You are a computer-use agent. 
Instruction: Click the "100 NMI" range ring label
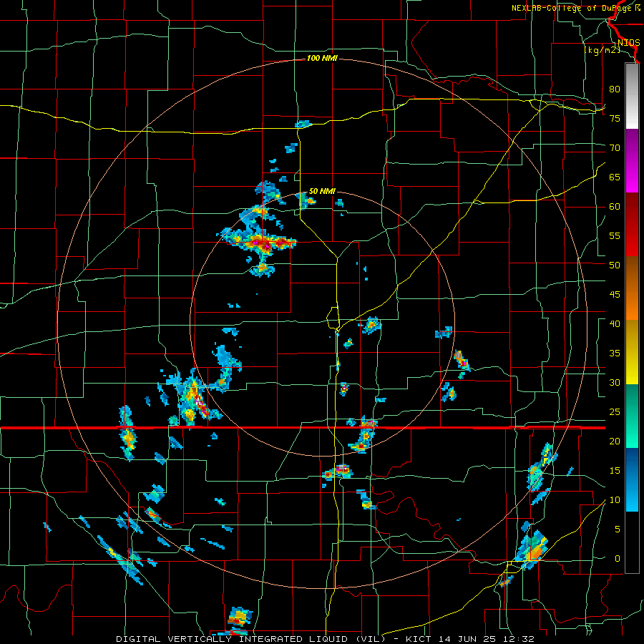322,59
